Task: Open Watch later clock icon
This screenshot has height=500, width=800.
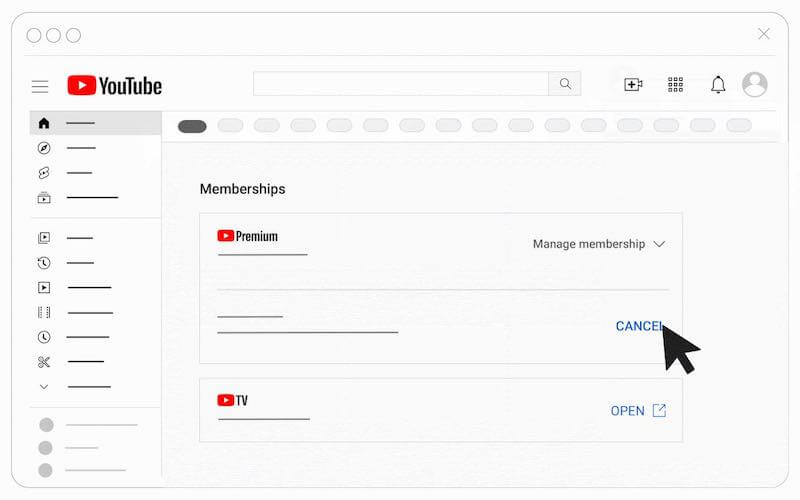Action: (44, 337)
